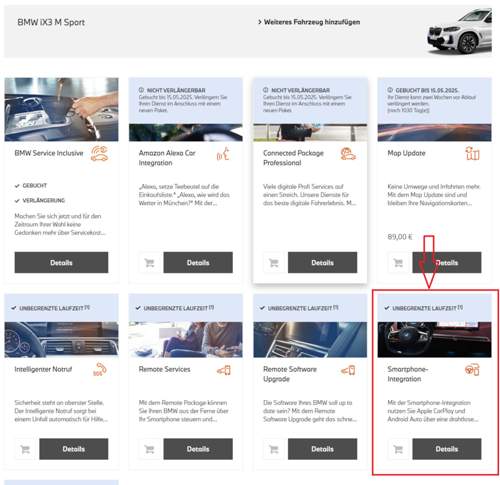This screenshot has height=485, width=500.
Task: Click the BMW Service Inclusive card photo
Action: pos(61,109)
